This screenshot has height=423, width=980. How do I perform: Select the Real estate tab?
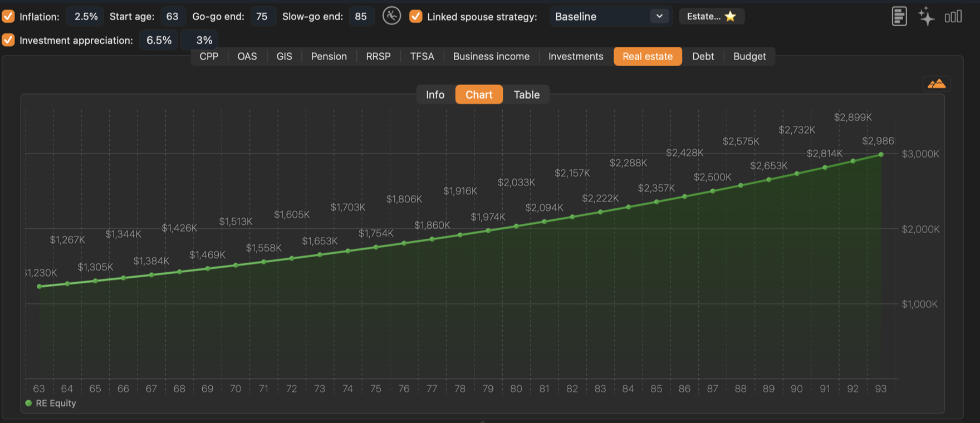tap(648, 56)
